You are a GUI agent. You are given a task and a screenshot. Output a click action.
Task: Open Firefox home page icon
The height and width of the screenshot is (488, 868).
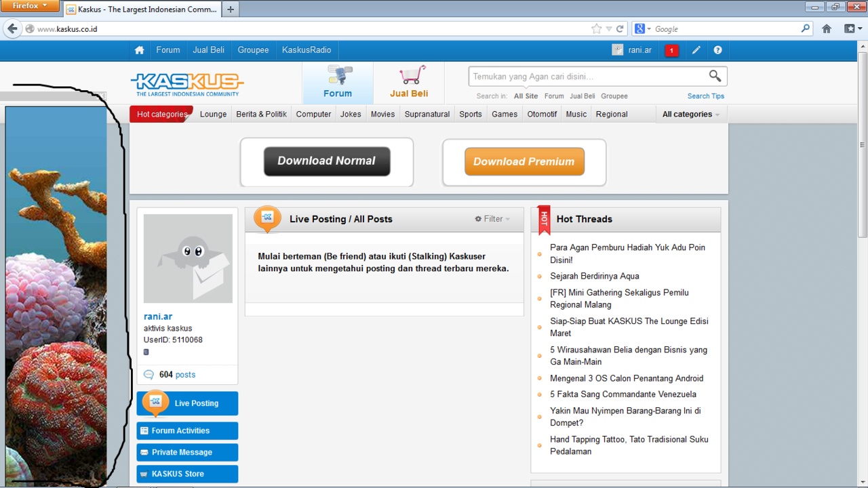pos(826,28)
